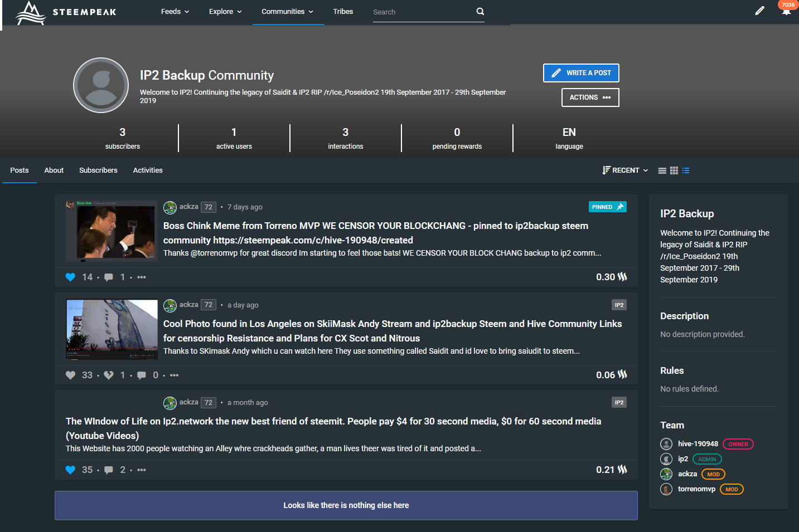
Task: Open the notifications bell with 7036 badge
Action: click(x=786, y=9)
